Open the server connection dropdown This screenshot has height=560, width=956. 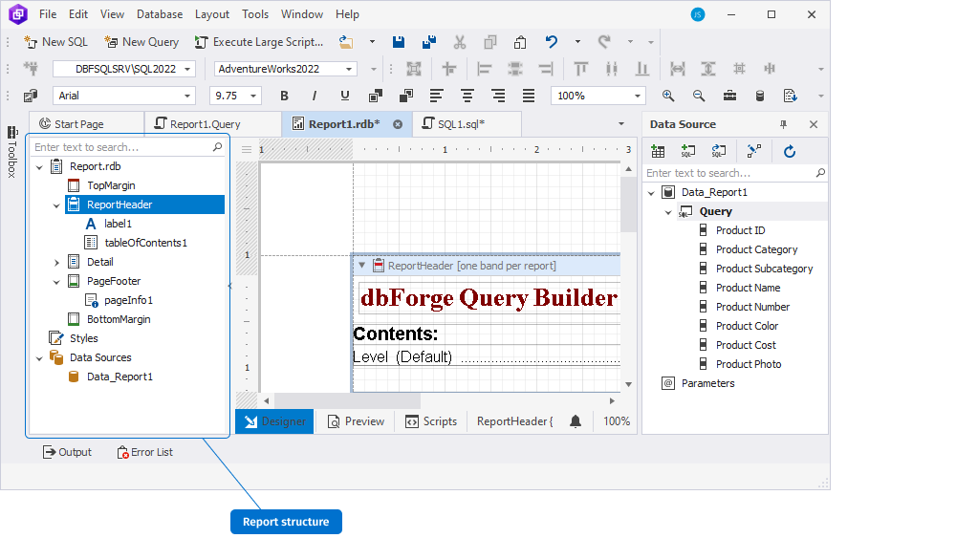(187, 69)
